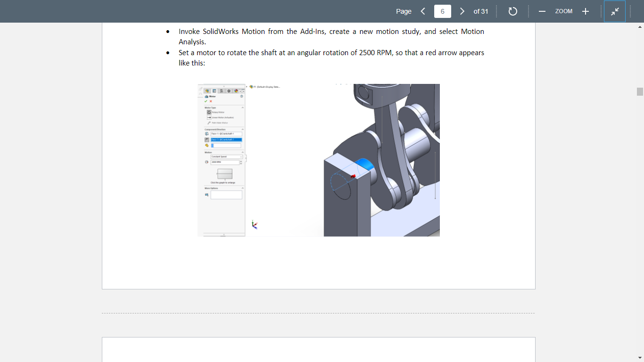Rotate the PDF page view

tap(513, 11)
